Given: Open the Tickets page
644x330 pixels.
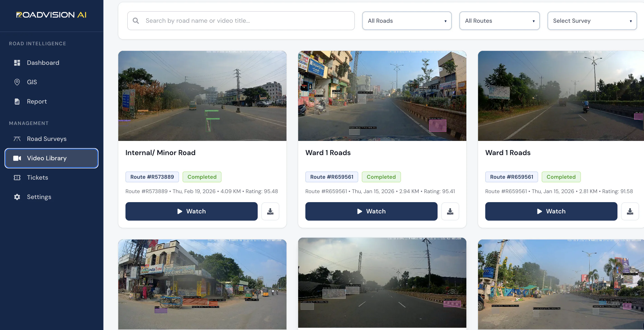Looking at the screenshot, I should (x=51, y=177).
